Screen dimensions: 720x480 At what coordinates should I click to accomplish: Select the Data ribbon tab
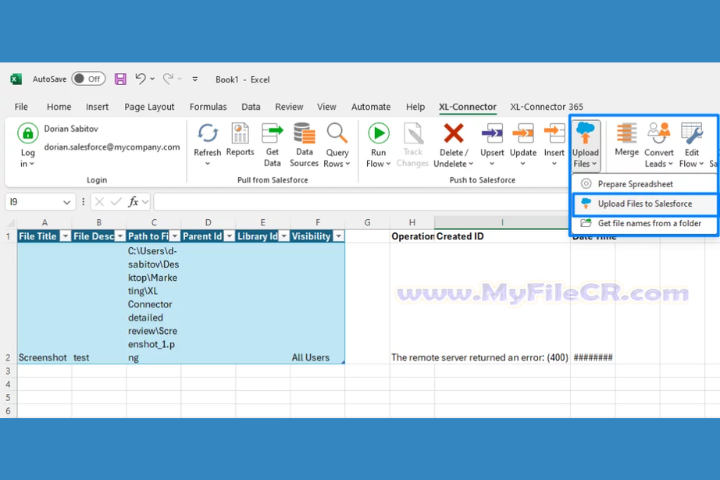pos(251,107)
